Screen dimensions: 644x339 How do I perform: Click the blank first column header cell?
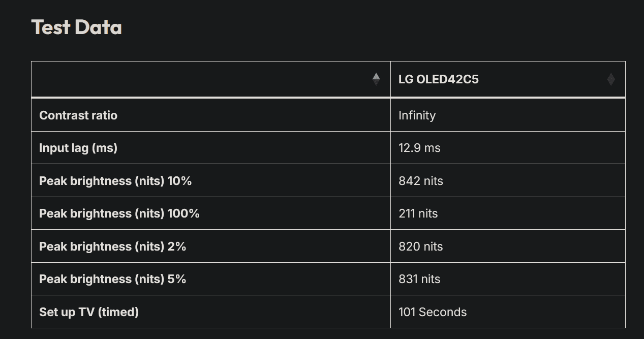pyautogui.click(x=203, y=79)
